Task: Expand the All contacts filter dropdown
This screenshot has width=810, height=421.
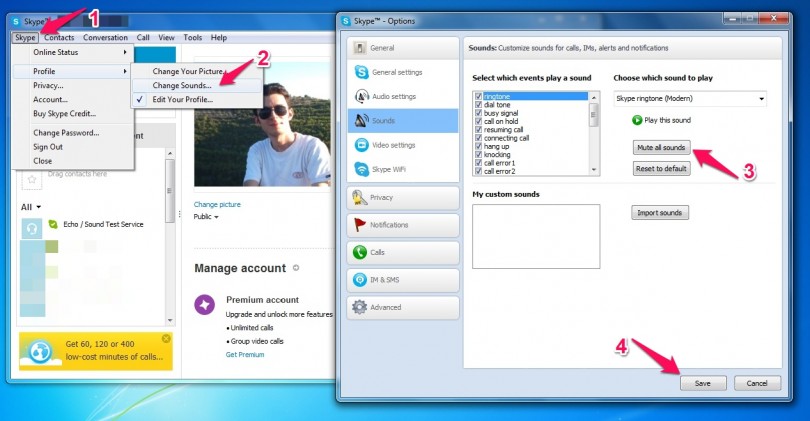Action: pos(38,207)
